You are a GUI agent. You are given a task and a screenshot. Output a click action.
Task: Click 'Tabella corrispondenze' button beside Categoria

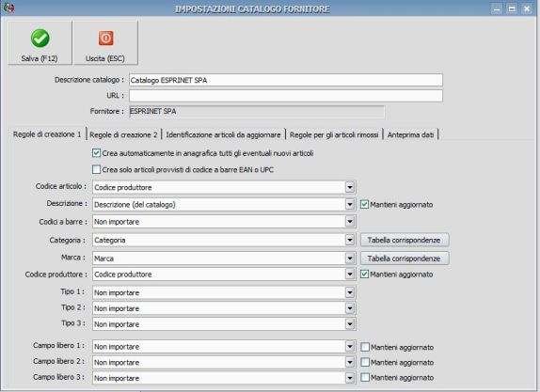pos(405,240)
